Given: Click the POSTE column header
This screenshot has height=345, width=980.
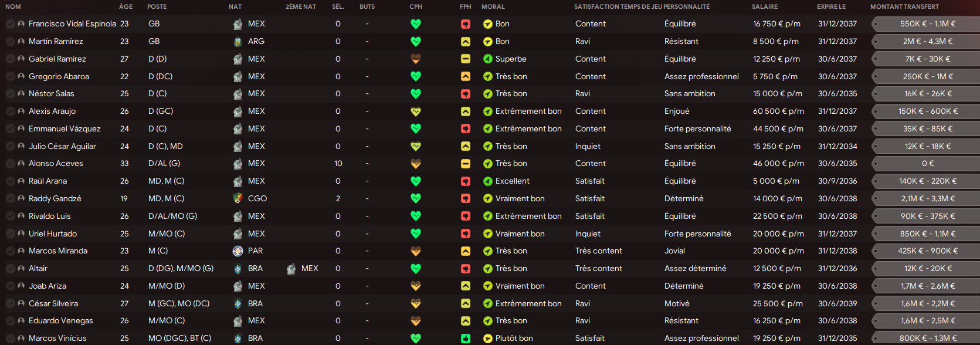Looking at the screenshot, I should point(157,6).
